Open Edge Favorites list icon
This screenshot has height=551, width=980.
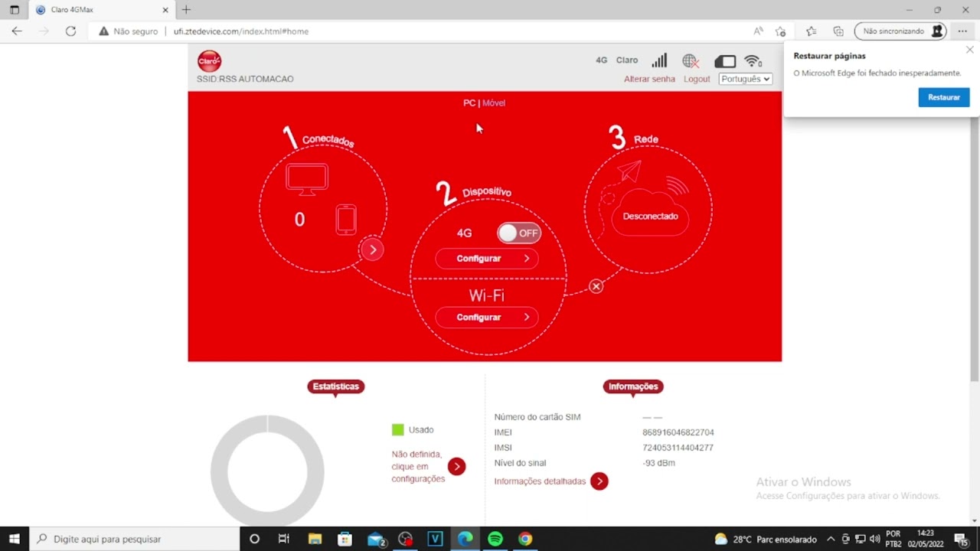(x=812, y=31)
